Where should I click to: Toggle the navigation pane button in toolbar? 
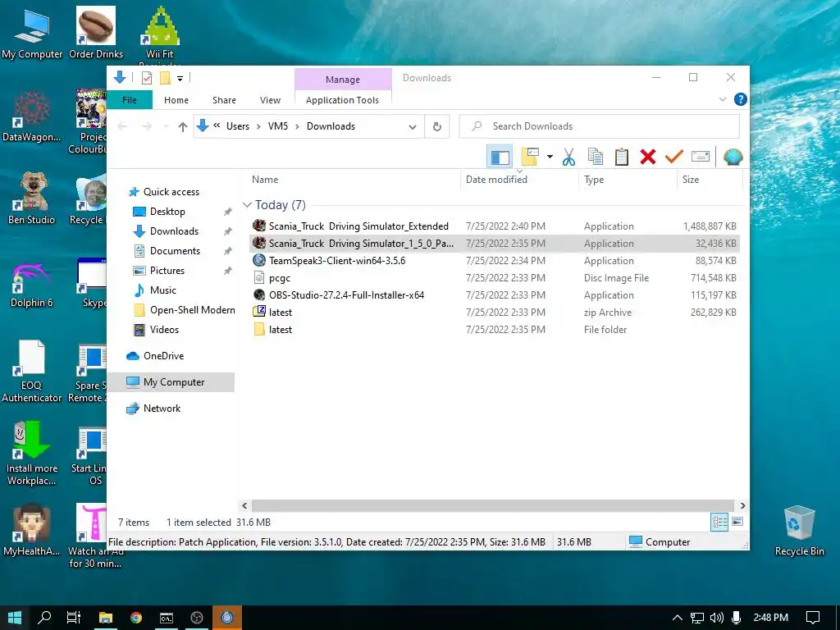tap(500, 157)
